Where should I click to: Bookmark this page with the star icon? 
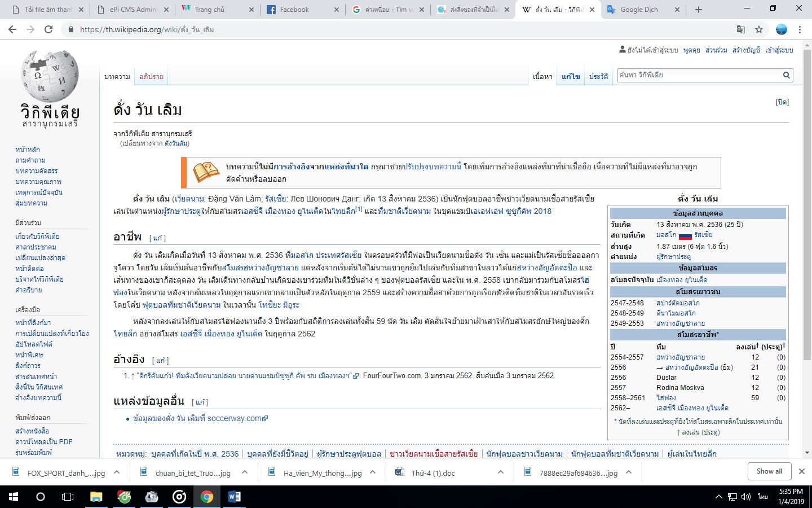coord(759,29)
